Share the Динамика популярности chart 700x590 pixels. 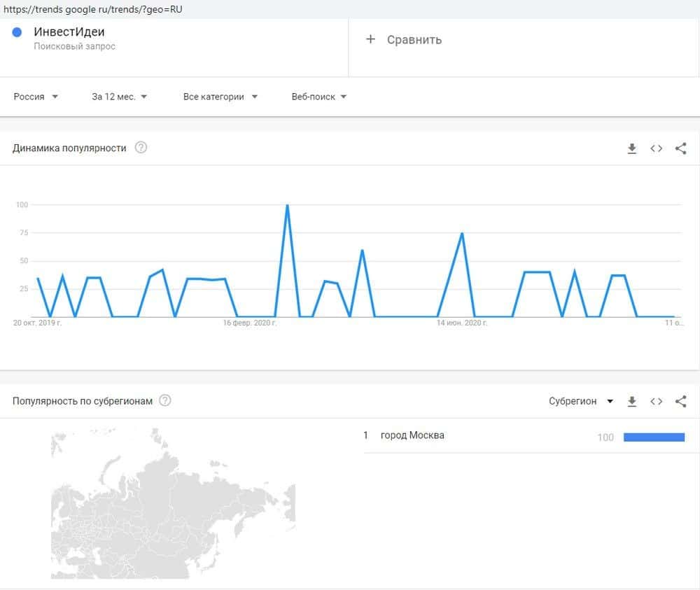pyautogui.click(x=680, y=148)
